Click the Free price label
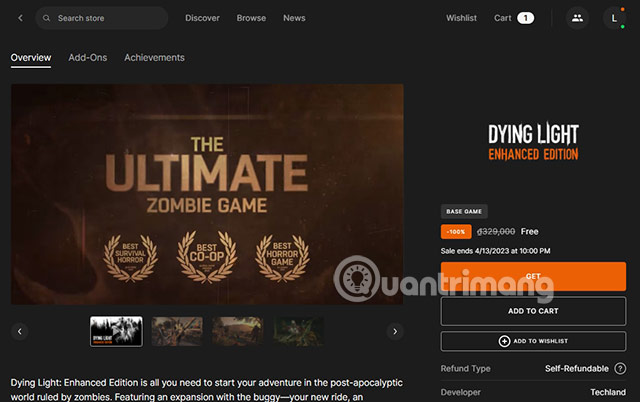Image resolution: width=640 pixels, height=402 pixels. pyautogui.click(x=529, y=231)
